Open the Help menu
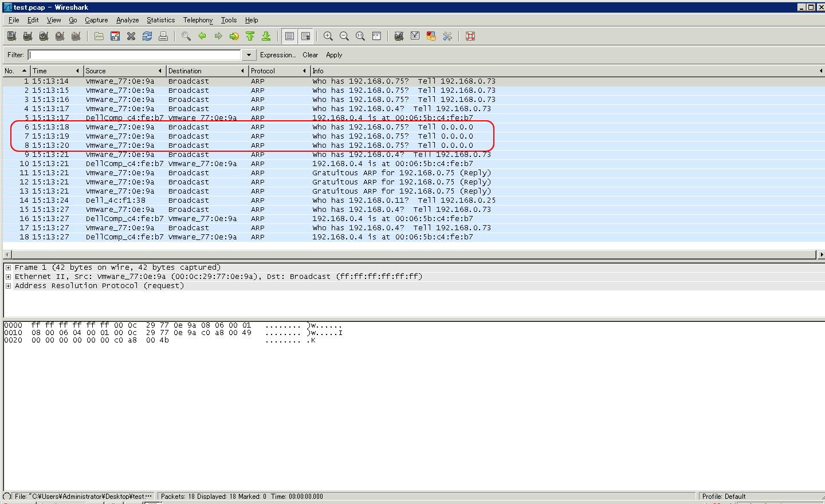825x504 pixels. click(x=252, y=20)
